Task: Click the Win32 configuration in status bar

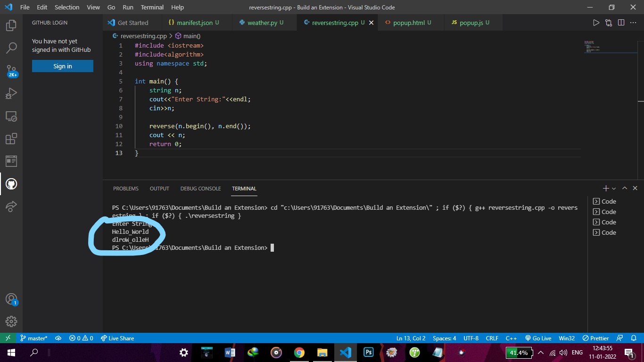Action: point(567,338)
